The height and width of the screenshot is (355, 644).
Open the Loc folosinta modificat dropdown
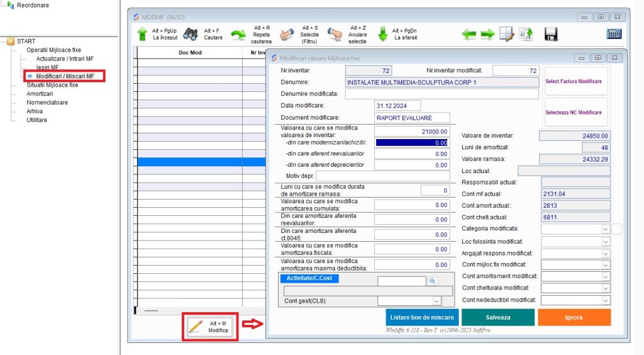(x=606, y=242)
